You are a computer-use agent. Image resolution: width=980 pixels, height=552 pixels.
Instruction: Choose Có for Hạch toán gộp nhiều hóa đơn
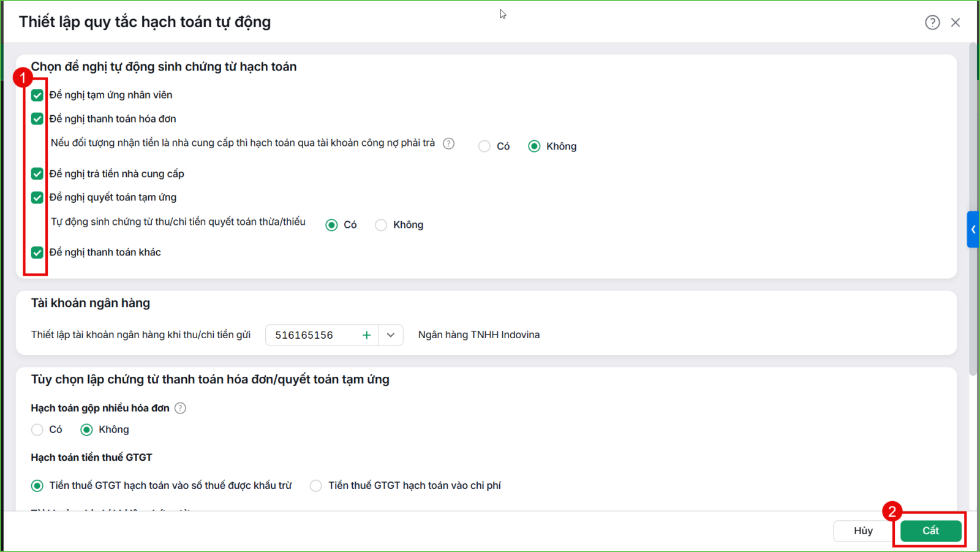37,429
